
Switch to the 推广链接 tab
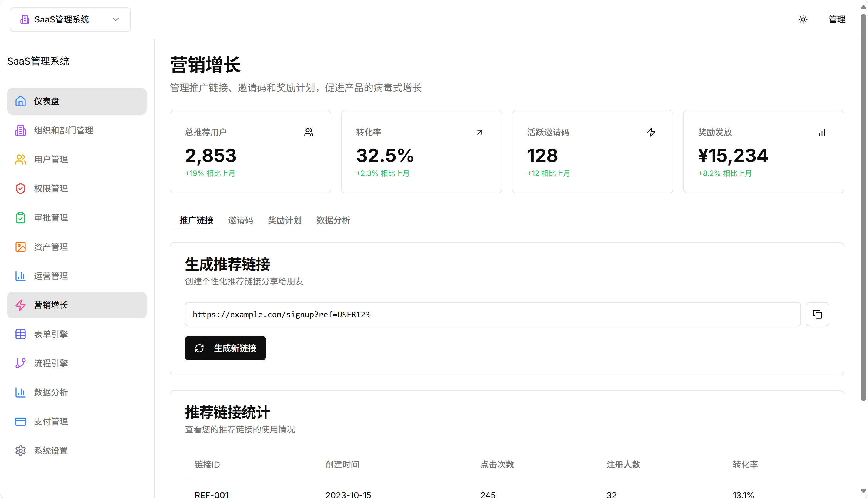196,220
